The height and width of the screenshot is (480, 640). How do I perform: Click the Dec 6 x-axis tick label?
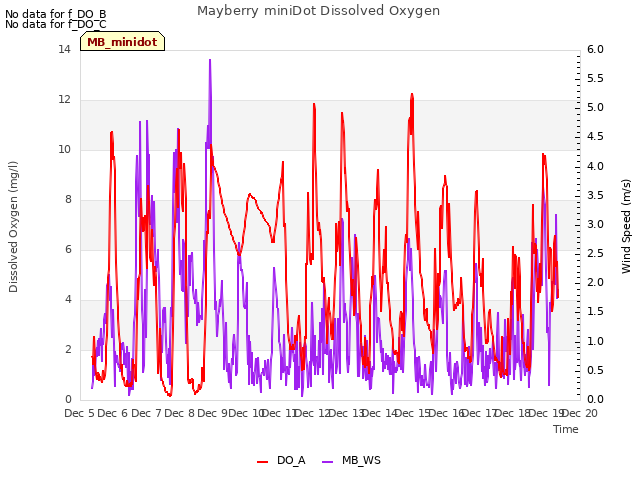(113, 413)
